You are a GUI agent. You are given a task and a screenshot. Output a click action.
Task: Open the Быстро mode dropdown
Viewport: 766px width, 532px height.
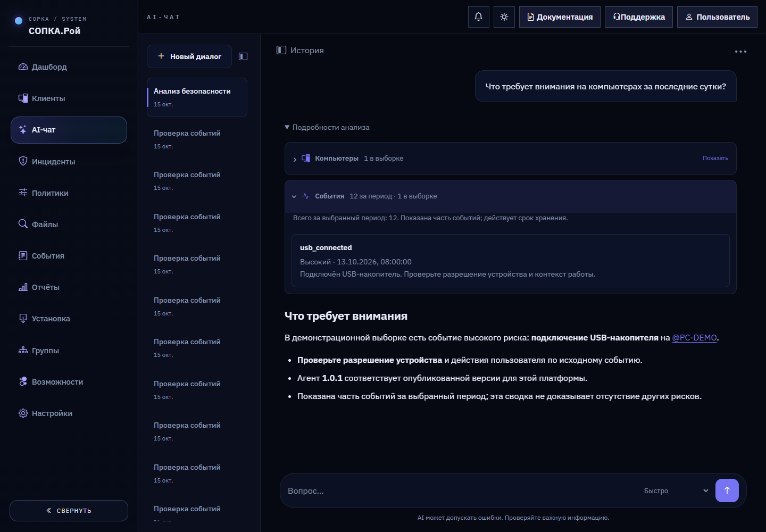[x=676, y=491]
